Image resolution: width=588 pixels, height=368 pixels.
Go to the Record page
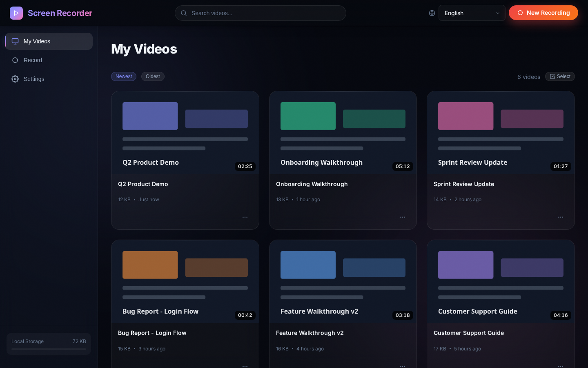tap(49, 60)
